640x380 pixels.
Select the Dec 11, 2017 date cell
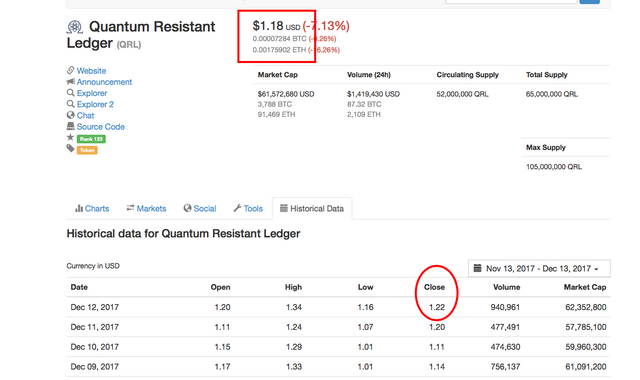click(95, 327)
